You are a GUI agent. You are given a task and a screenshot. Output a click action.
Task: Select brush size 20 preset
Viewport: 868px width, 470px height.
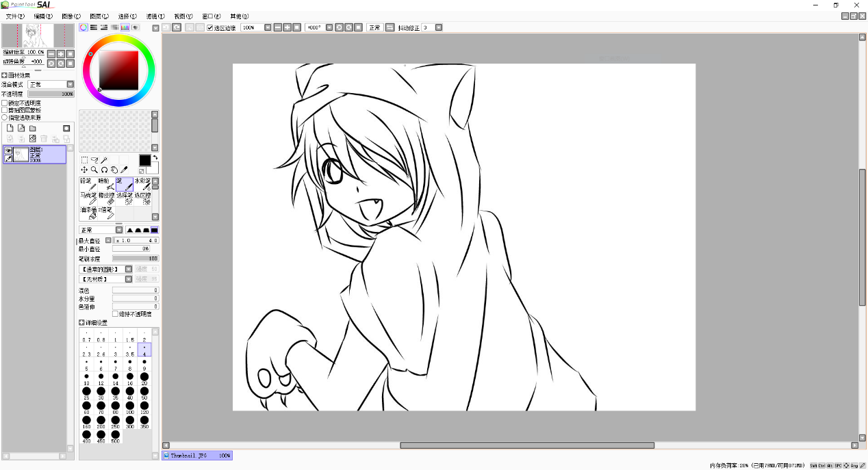click(x=144, y=377)
